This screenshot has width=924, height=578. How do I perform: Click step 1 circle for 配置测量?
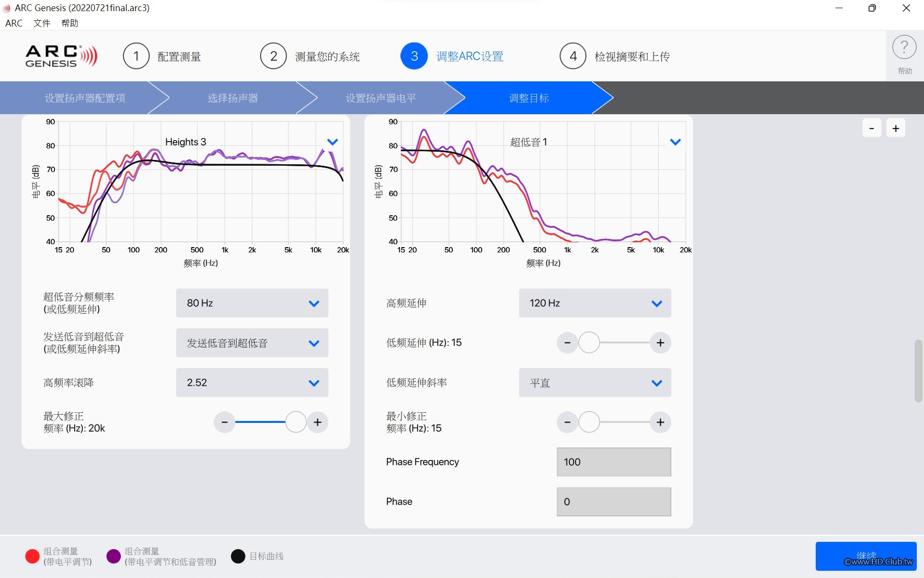(136, 56)
